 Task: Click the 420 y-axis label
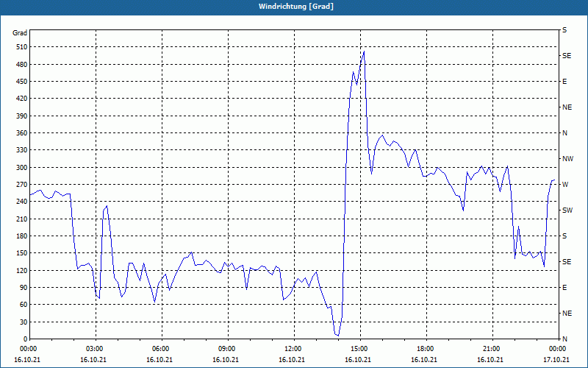coord(21,99)
